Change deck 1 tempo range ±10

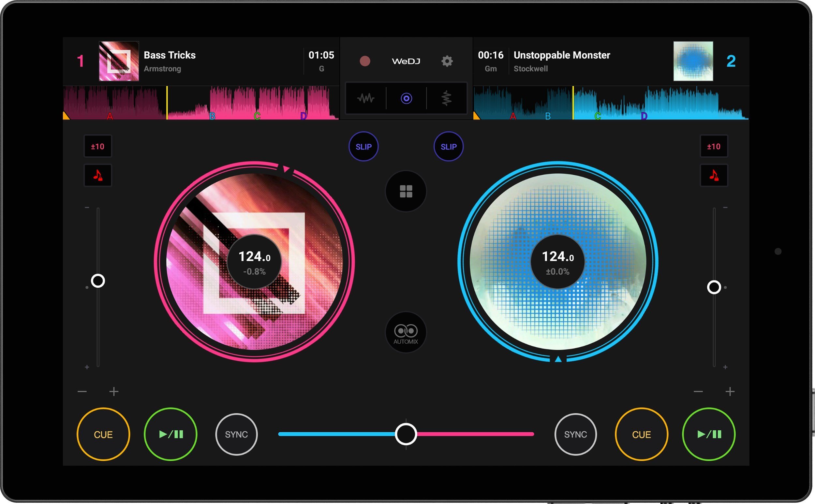[98, 146]
